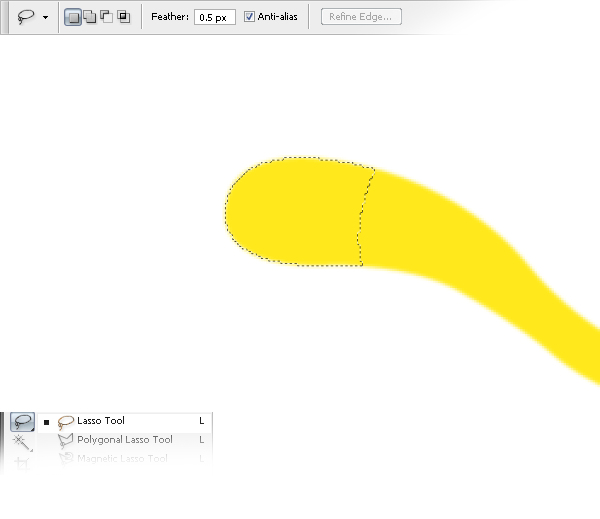Click the Refine Edge button
Screen dimensions: 600x519
(x=361, y=17)
